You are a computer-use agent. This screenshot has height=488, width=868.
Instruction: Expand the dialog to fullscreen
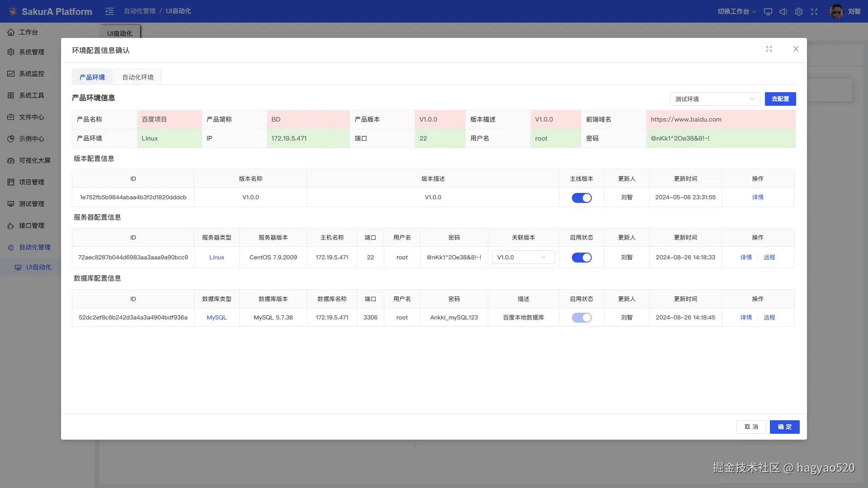[769, 49]
